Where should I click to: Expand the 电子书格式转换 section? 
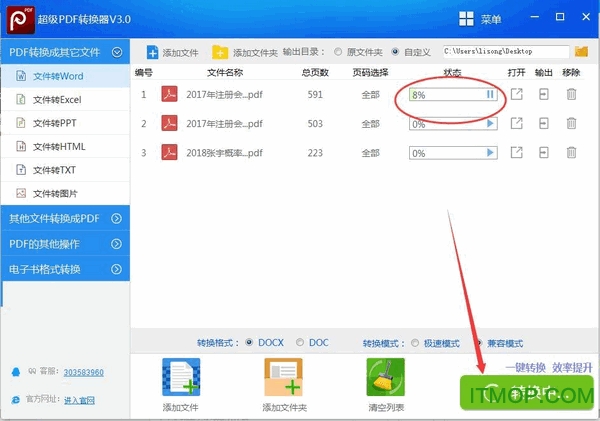click(116, 269)
